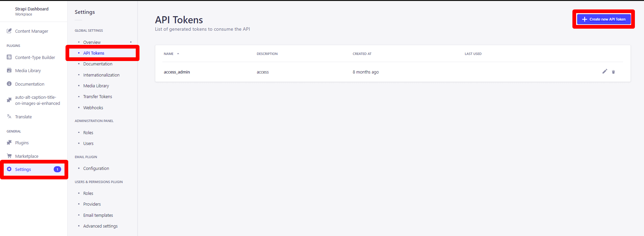Image resolution: width=644 pixels, height=236 pixels.
Task: Create new API Token button
Action: 604,19
